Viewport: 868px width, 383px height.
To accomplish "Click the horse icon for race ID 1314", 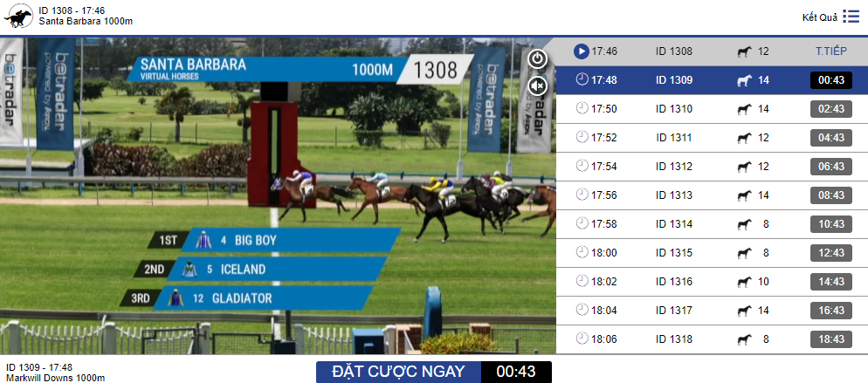I will tap(745, 224).
